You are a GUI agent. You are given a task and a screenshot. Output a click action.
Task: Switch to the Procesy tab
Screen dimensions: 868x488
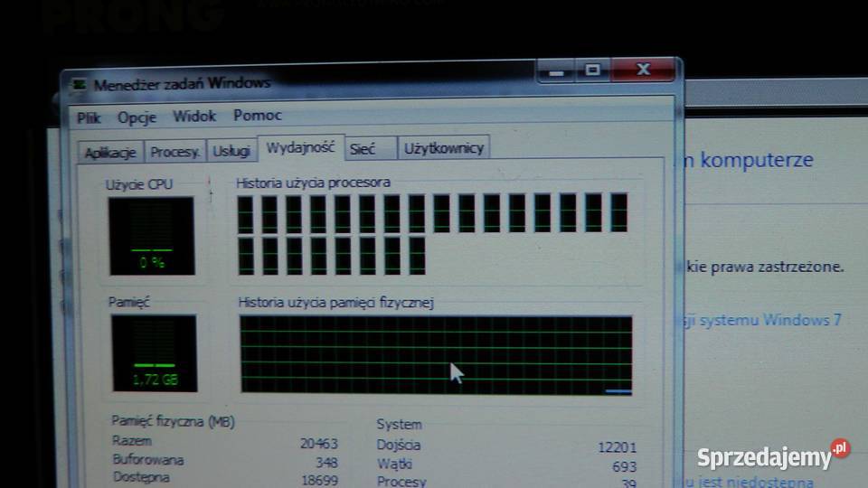[x=175, y=151]
